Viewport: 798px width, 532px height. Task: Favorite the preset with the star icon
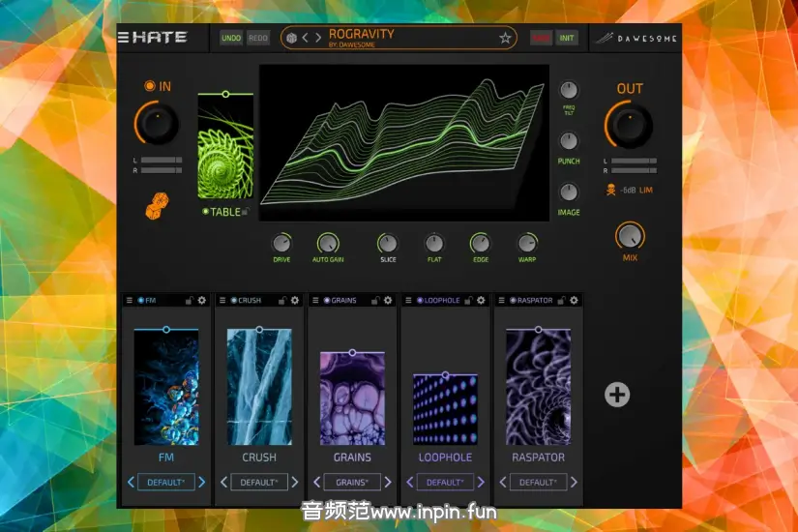[x=504, y=38]
